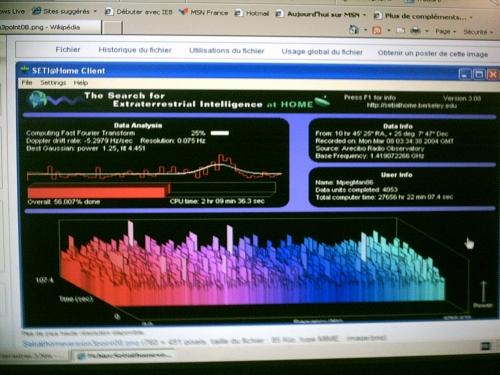Open the Help menu in SETI client
The image size is (500, 375).
[x=81, y=83]
